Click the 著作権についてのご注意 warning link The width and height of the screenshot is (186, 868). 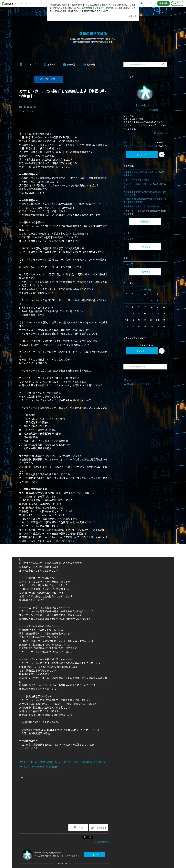[x=136, y=384]
